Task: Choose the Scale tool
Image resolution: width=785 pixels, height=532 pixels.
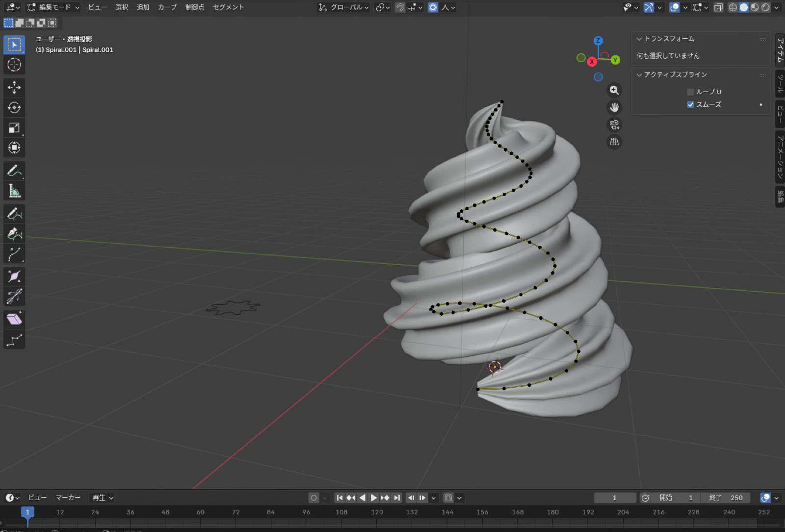Action: coord(14,128)
